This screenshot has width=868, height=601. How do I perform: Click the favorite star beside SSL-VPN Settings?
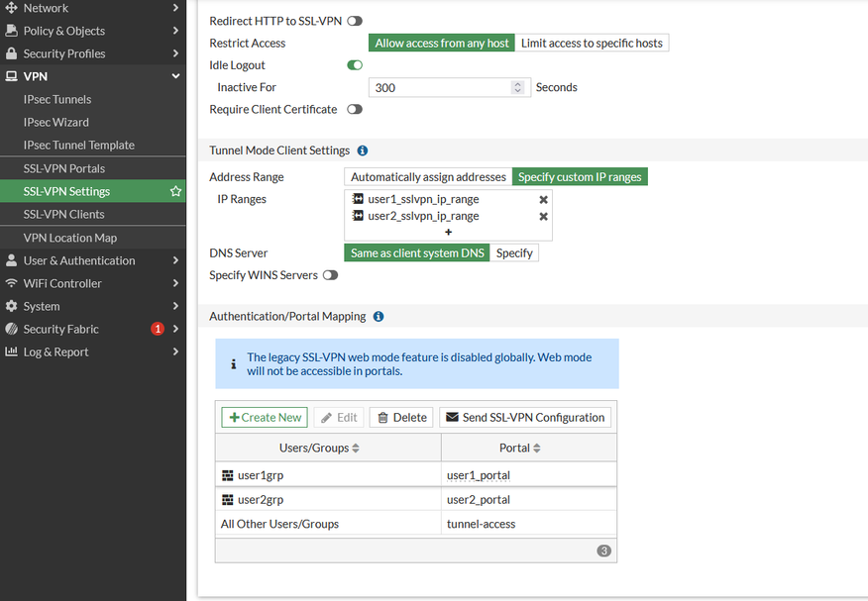[175, 191]
